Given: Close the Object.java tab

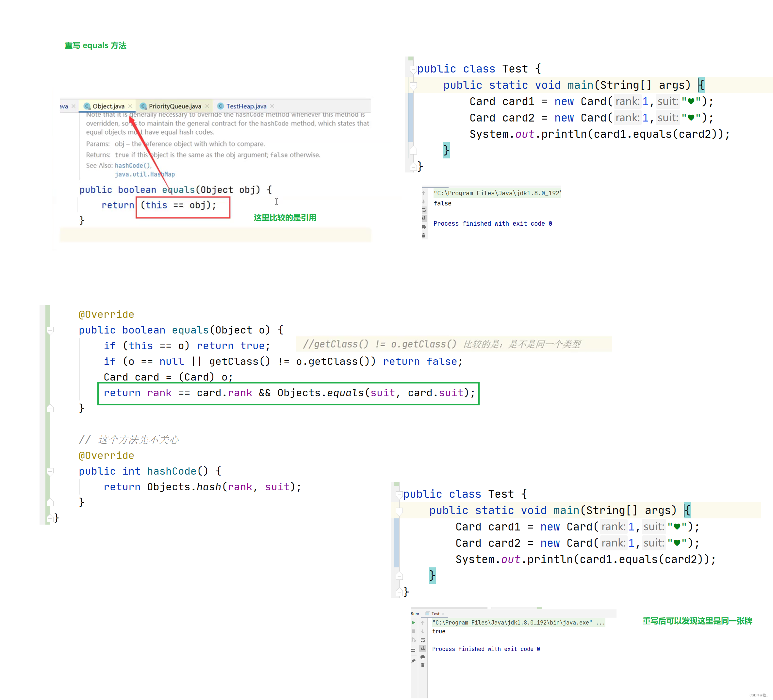Looking at the screenshot, I should (130, 106).
